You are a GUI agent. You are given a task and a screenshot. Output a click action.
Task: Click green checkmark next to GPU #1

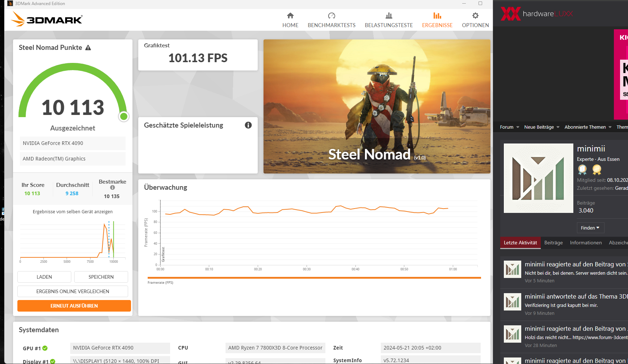pyautogui.click(x=45, y=348)
